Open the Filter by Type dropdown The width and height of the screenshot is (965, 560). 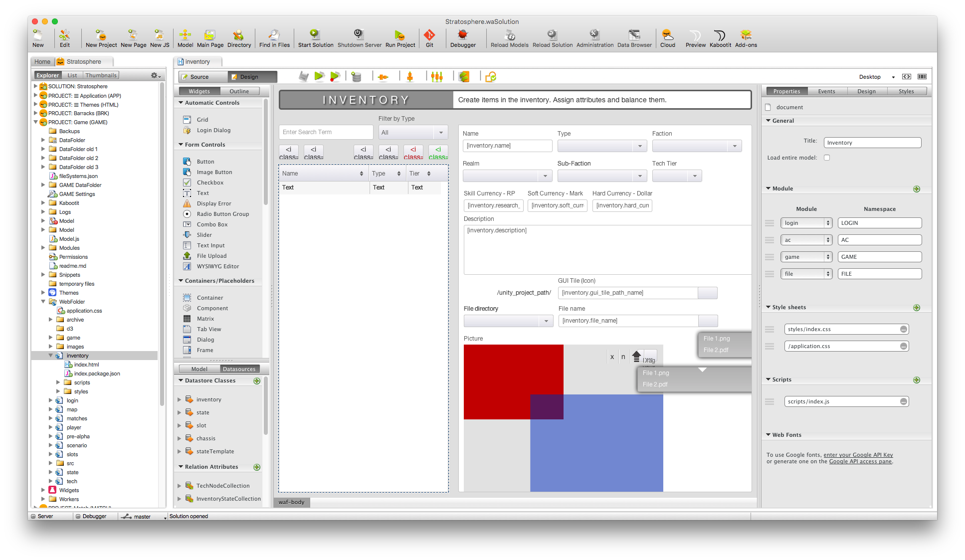[x=412, y=133]
